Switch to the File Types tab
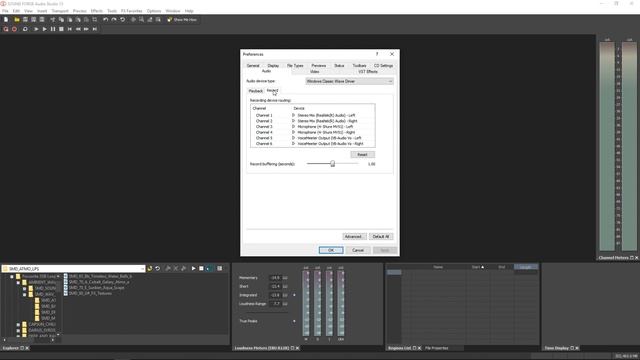 pyautogui.click(x=295, y=66)
